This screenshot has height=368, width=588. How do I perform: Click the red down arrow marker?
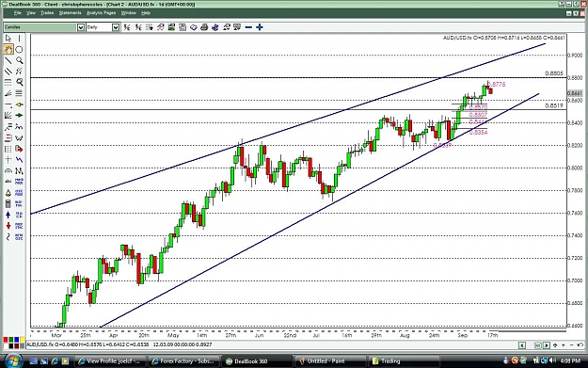click(8, 226)
